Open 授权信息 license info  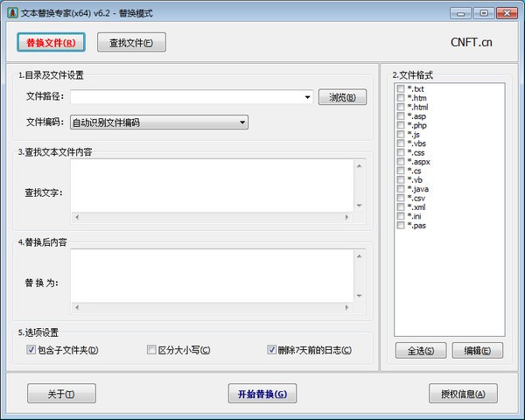(463, 394)
